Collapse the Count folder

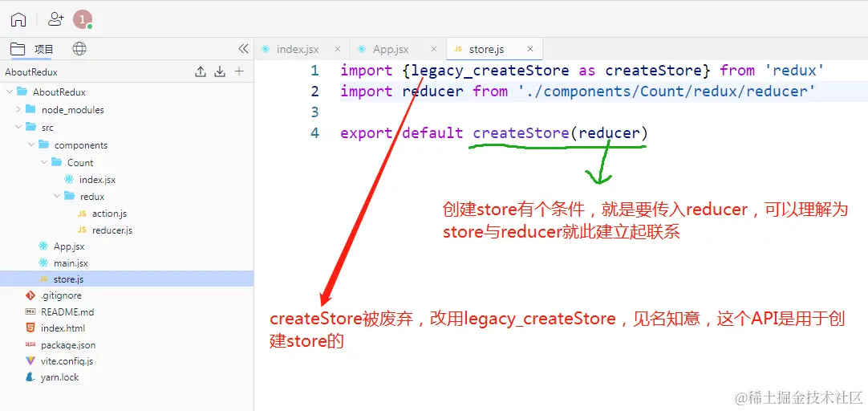pyautogui.click(x=44, y=162)
